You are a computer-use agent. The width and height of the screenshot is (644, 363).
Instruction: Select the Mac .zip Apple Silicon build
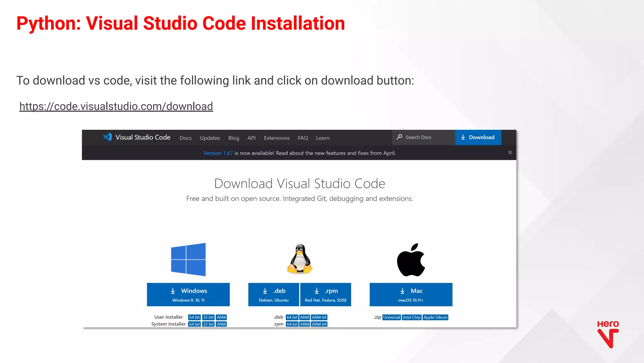(435, 317)
